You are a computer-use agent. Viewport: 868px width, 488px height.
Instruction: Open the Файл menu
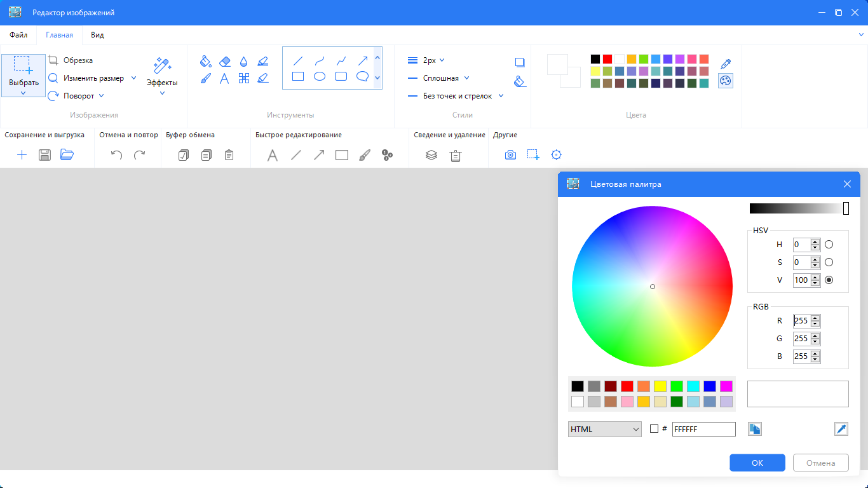coord(18,35)
